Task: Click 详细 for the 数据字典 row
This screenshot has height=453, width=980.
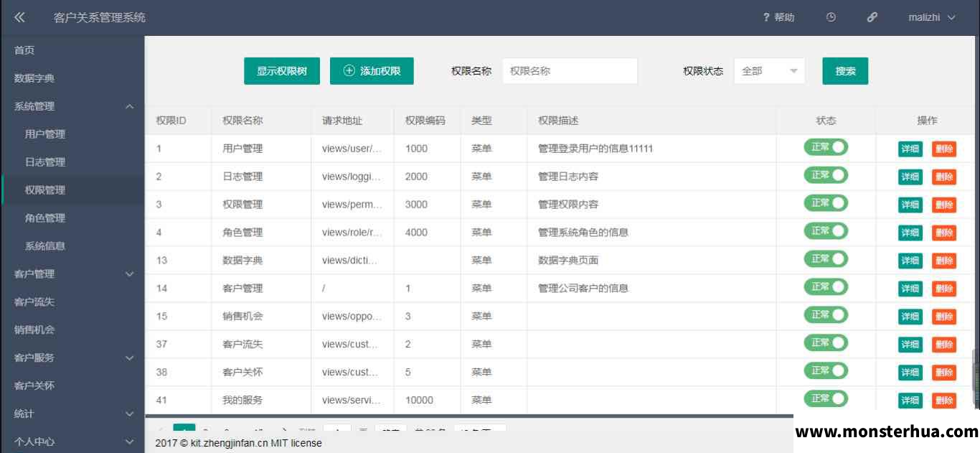Action: (x=910, y=261)
